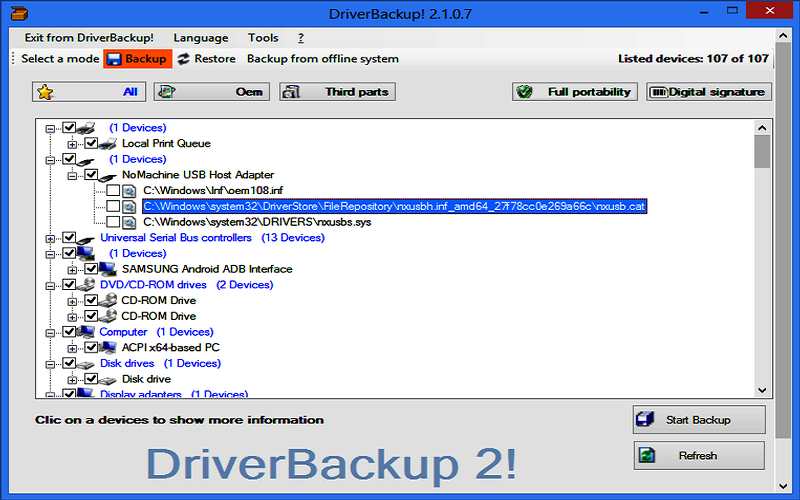Click the Universal Serial Bus controllers icon

[x=86, y=238]
